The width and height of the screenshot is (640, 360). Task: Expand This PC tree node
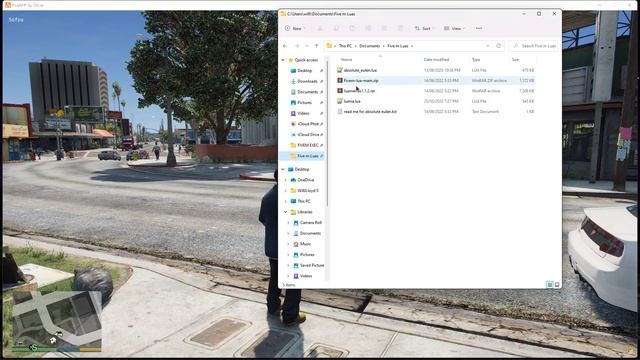pyautogui.click(x=286, y=201)
